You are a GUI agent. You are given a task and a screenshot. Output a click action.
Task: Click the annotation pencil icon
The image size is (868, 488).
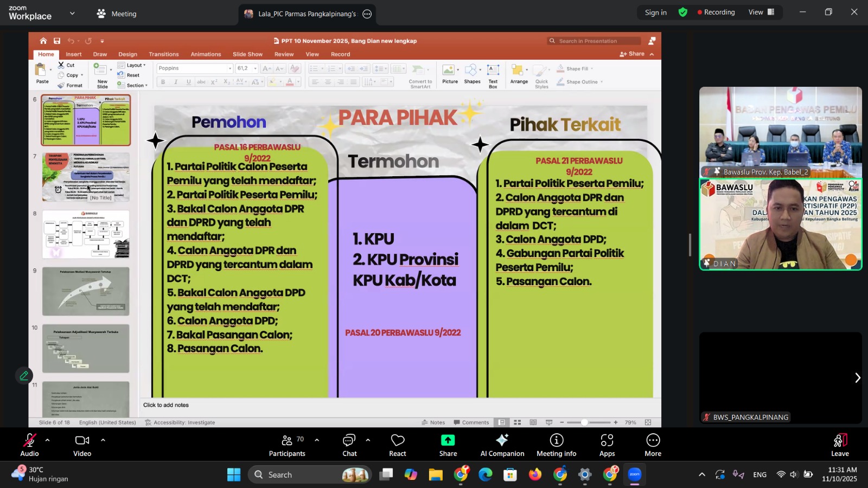point(24,375)
